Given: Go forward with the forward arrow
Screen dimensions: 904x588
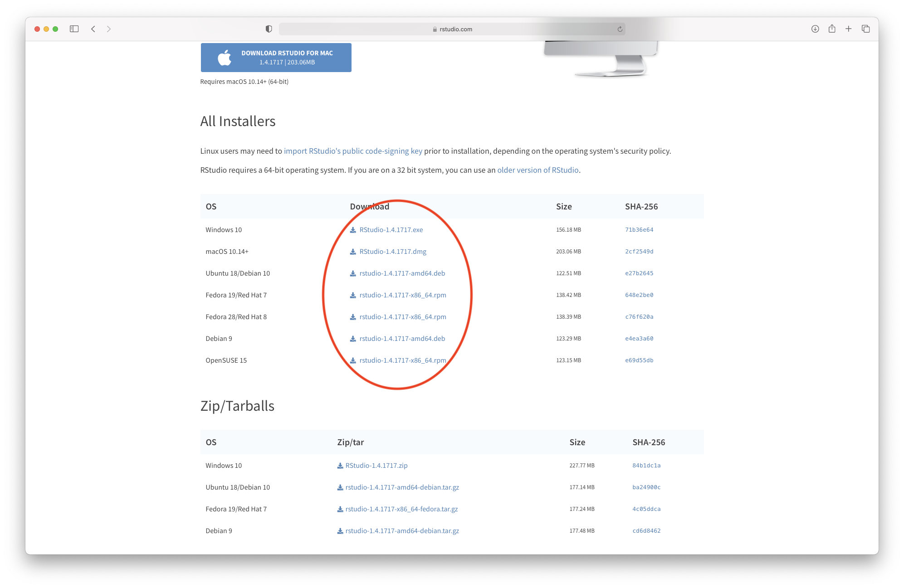Looking at the screenshot, I should coord(109,29).
